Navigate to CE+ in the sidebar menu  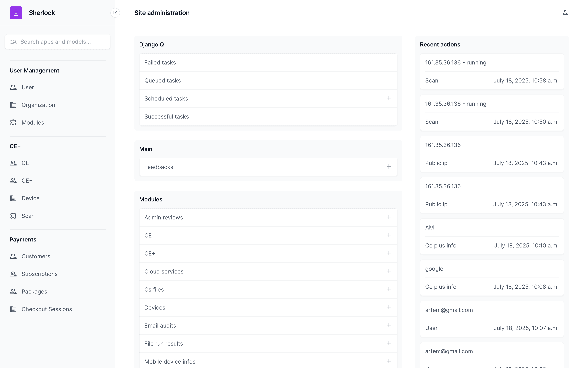(27, 181)
